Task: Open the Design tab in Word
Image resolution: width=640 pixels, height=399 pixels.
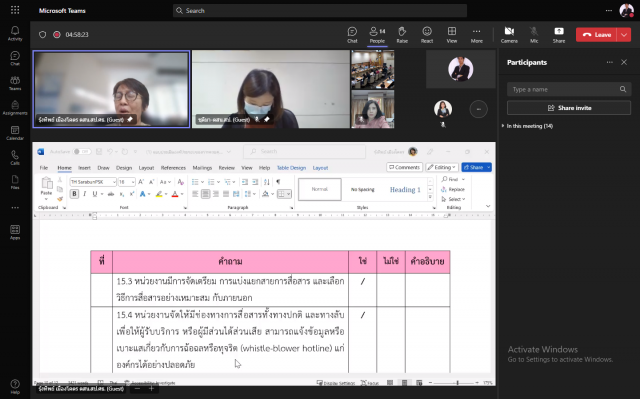Action: click(124, 168)
